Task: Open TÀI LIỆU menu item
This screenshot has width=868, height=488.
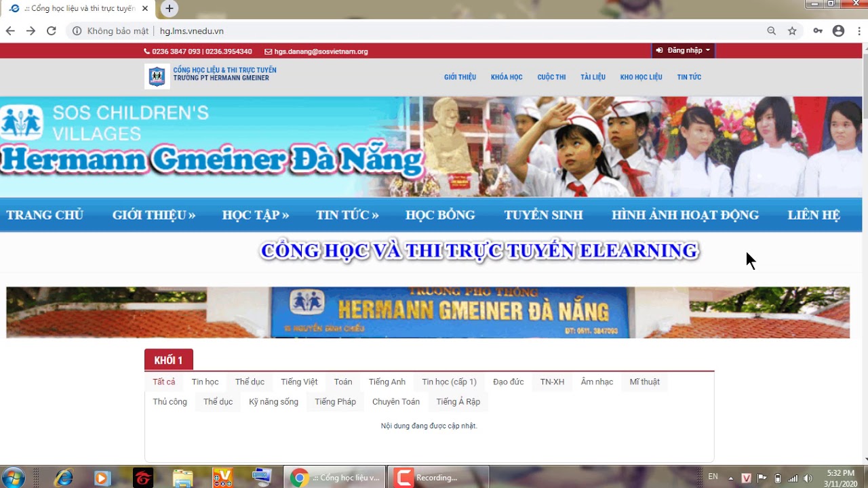Action: 593,77
